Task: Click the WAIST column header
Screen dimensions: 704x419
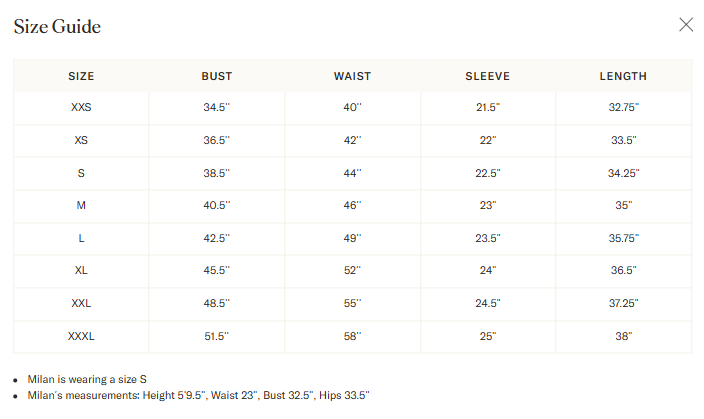Action: point(352,76)
